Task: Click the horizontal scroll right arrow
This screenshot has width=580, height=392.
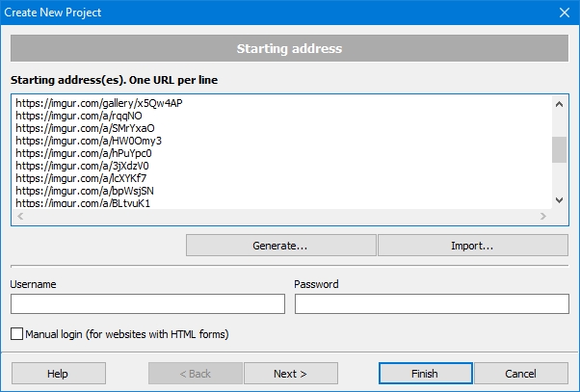Action: [x=543, y=216]
